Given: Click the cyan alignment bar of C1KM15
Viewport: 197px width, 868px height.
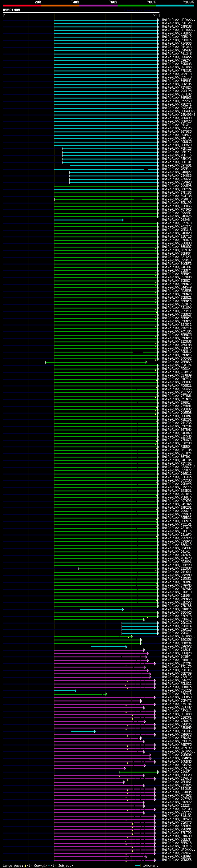Looking at the screenshot, I should coord(102,610).
